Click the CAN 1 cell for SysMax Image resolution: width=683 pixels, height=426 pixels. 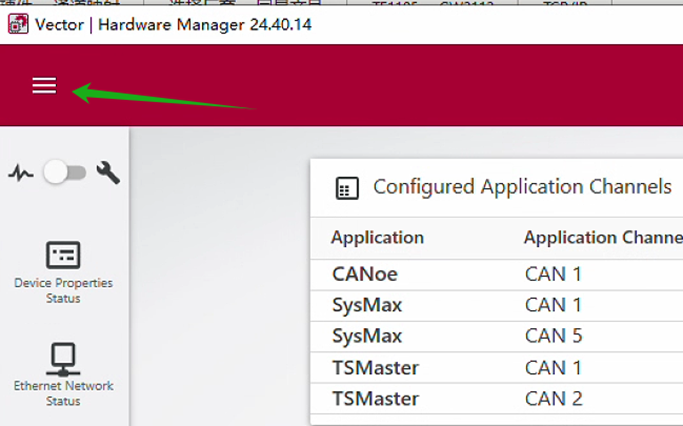[x=553, y=305]
